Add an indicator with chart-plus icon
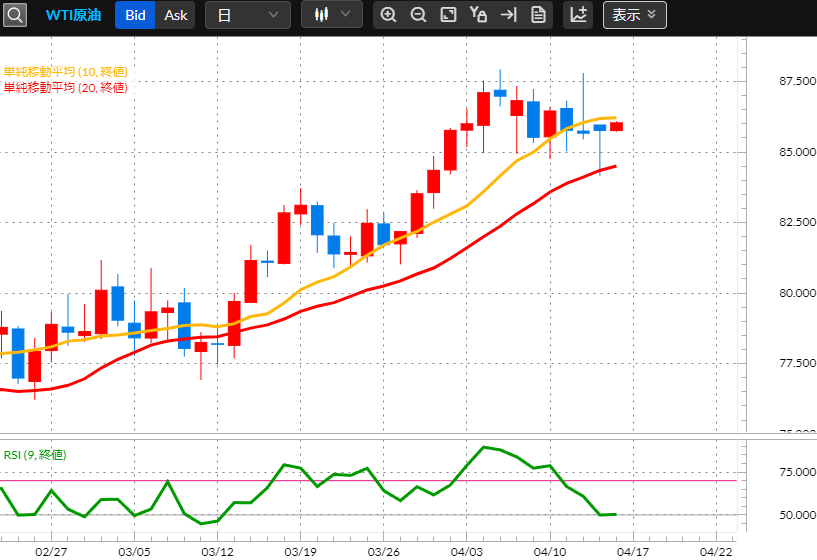This screenshot has width=817, height=560. 578,15
